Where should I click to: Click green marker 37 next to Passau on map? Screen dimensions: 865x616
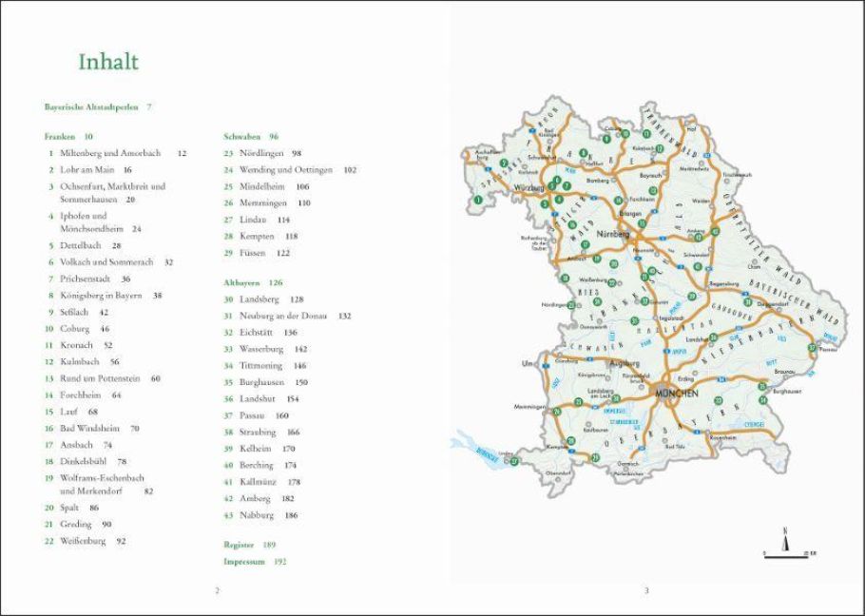click(811, 348)
